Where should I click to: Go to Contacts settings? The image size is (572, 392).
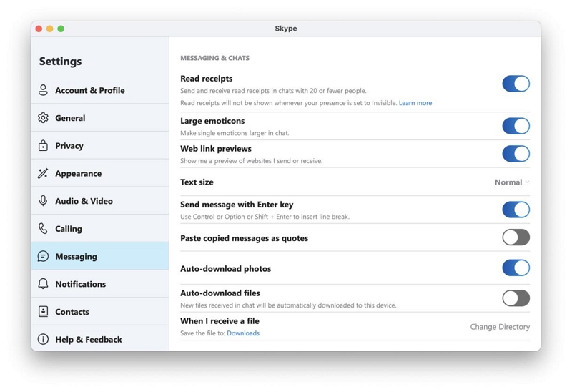pyautogui.click(x=100, y=311)
